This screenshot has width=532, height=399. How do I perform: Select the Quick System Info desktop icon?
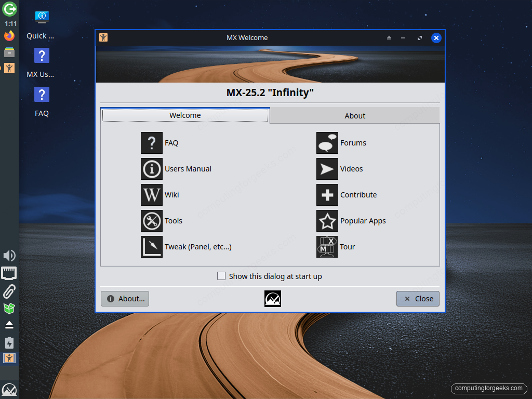pyautogui.click(x=42, y=17)
